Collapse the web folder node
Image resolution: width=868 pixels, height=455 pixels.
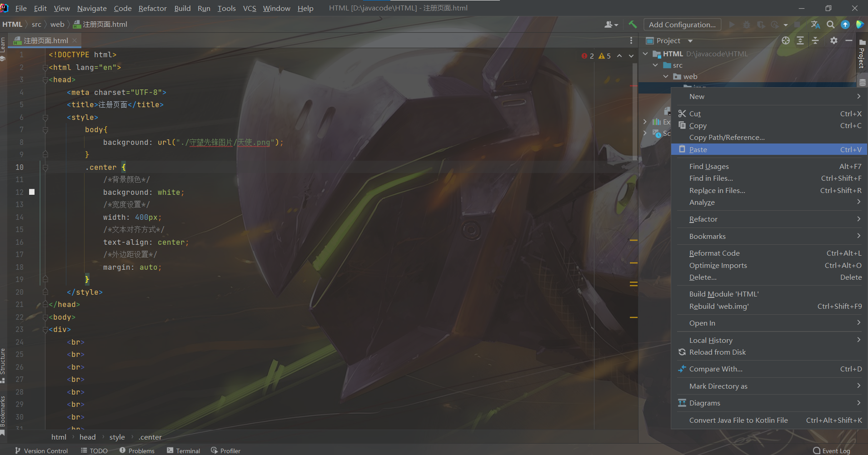coord(666,76)
